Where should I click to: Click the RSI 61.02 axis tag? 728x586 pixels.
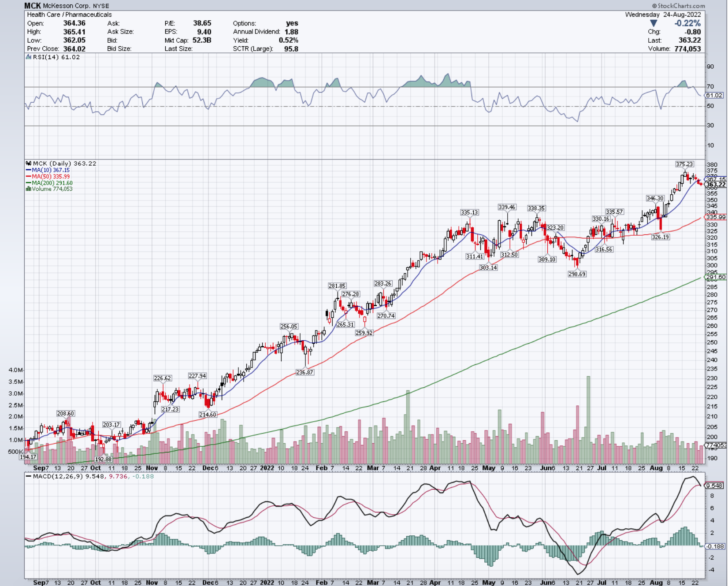[x=714, y=95]
